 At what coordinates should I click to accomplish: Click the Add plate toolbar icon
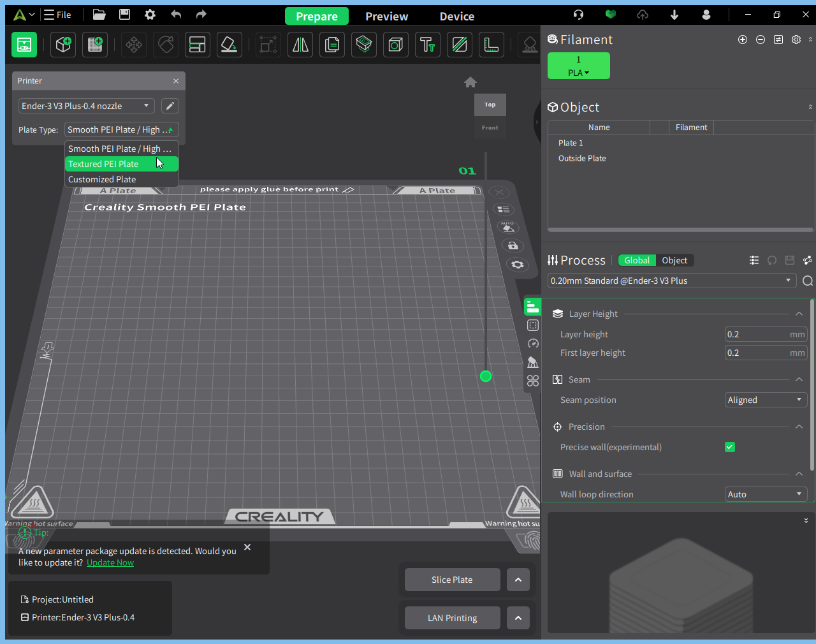click(x=95, y=45)
